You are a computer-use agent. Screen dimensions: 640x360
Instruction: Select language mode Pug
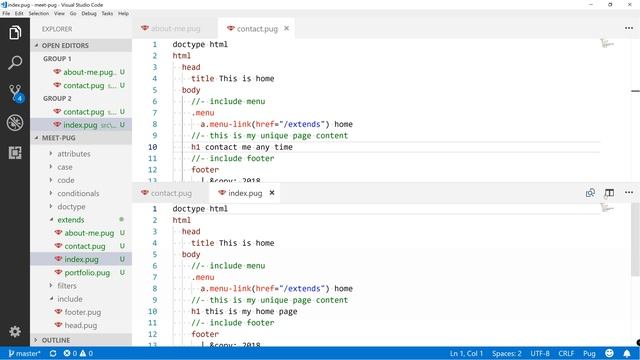pyautogui.click(x=589, y=353)
